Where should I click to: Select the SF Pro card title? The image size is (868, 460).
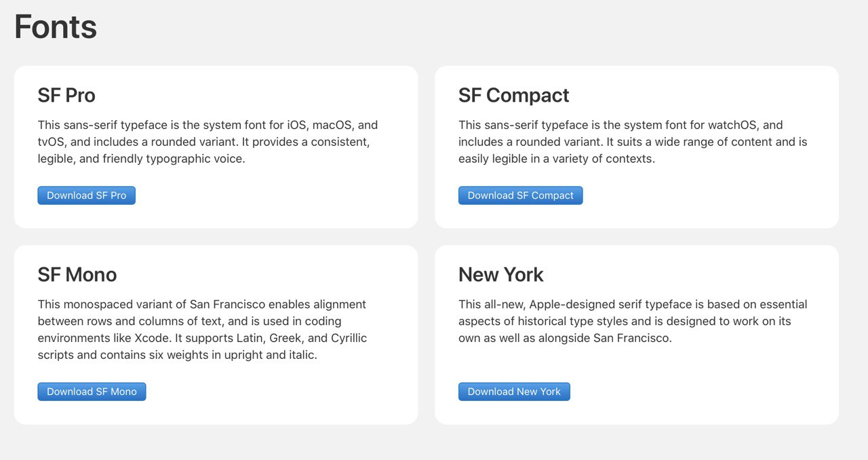[66, 96]
